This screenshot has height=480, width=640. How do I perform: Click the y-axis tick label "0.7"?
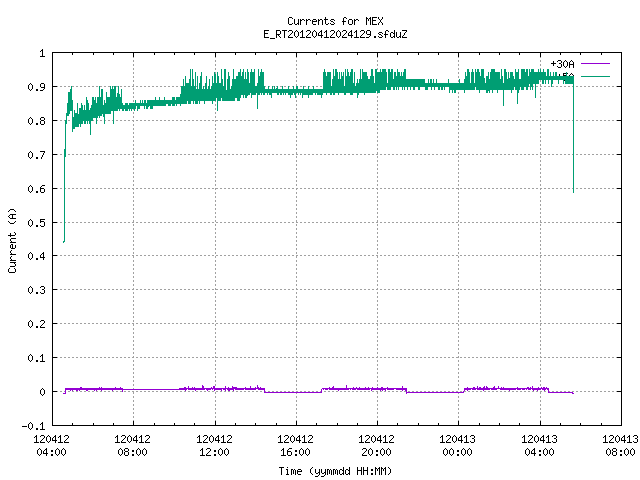pos(36,155)
